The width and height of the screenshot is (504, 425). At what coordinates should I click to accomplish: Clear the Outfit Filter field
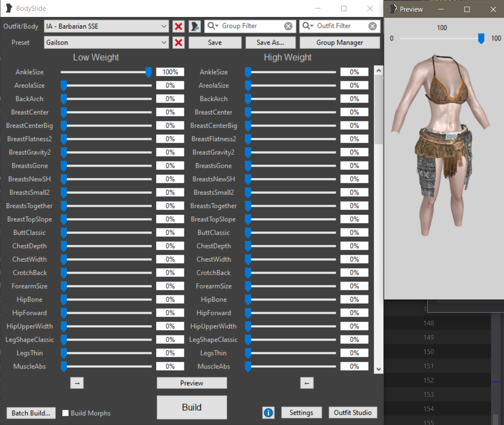373,26
